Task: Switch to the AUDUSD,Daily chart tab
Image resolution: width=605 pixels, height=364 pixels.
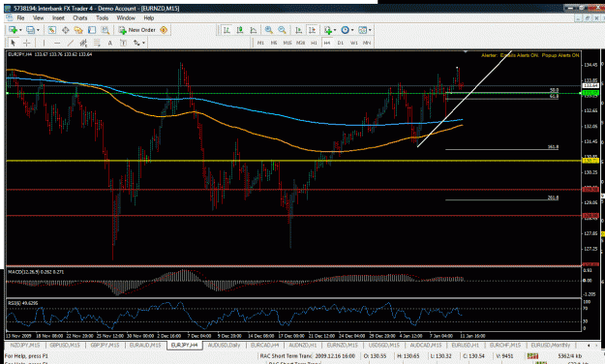Action: tap(224, 345)
